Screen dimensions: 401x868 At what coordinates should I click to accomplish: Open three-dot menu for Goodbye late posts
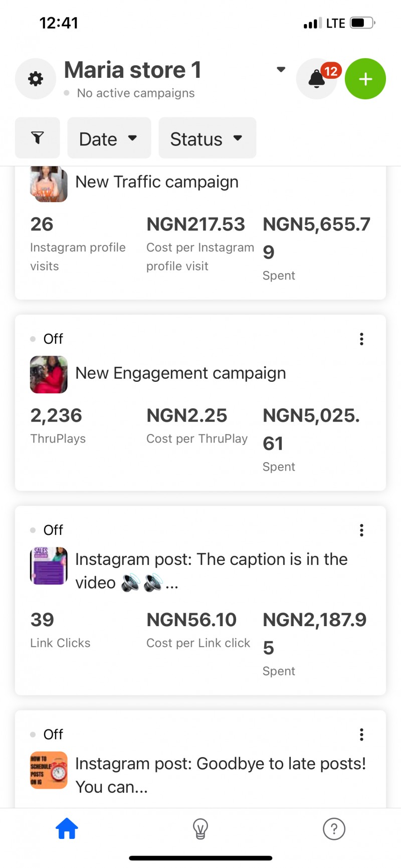tap(361, 735)
